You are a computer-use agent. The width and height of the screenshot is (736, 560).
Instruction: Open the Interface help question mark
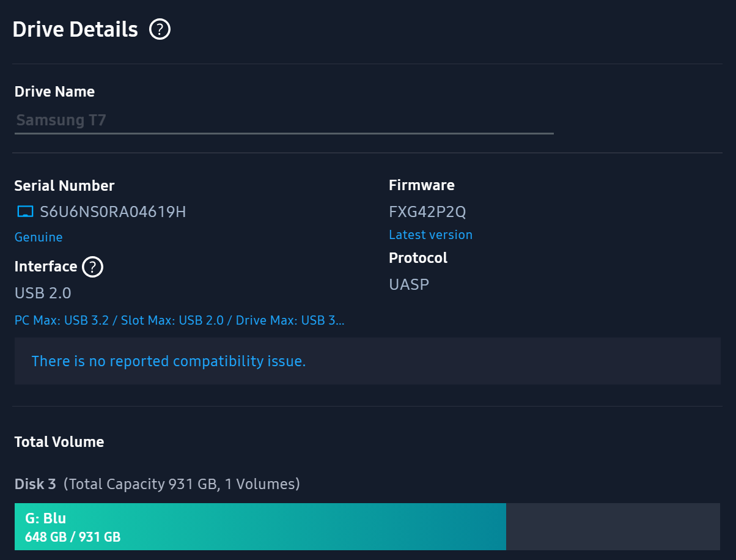point(92,267)
